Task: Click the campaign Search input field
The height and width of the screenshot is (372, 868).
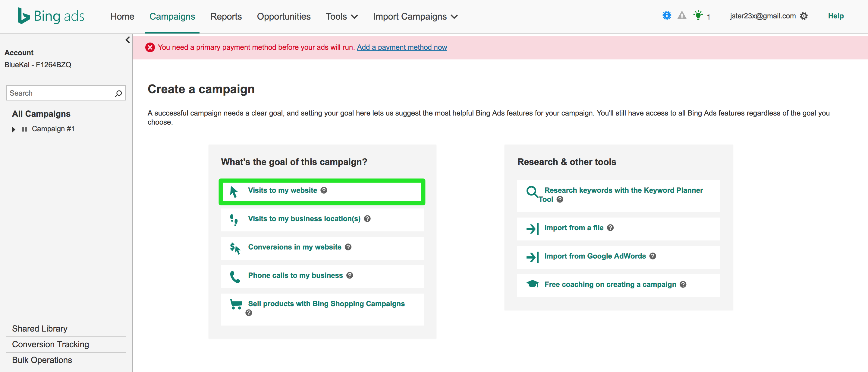Action: click(x=61, y=93)
